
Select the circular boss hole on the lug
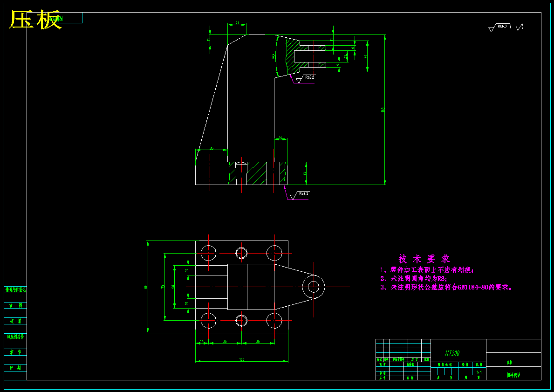pyautogui.click(x=314, y=287)
